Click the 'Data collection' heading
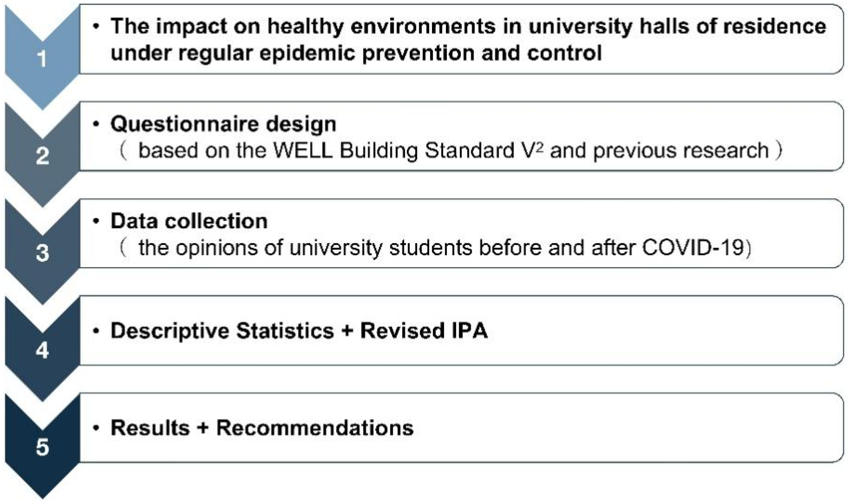848x504 pixels. [x=189, y=221]
